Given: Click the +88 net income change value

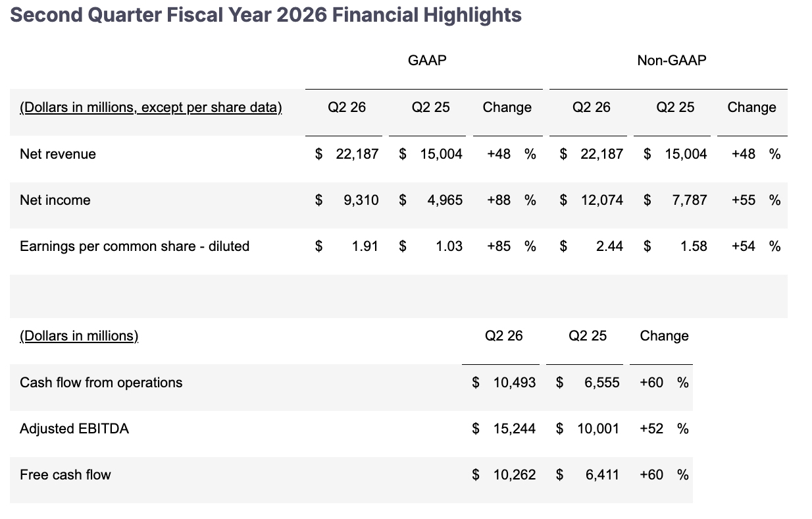Looking at the screenshot, I should pos(499,200).
